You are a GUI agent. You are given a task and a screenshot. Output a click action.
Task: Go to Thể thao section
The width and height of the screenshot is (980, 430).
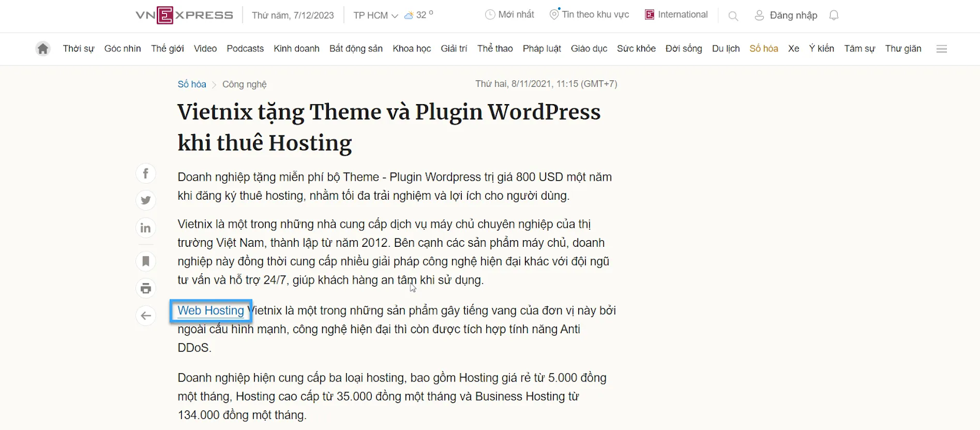click(x=495, y=49)
